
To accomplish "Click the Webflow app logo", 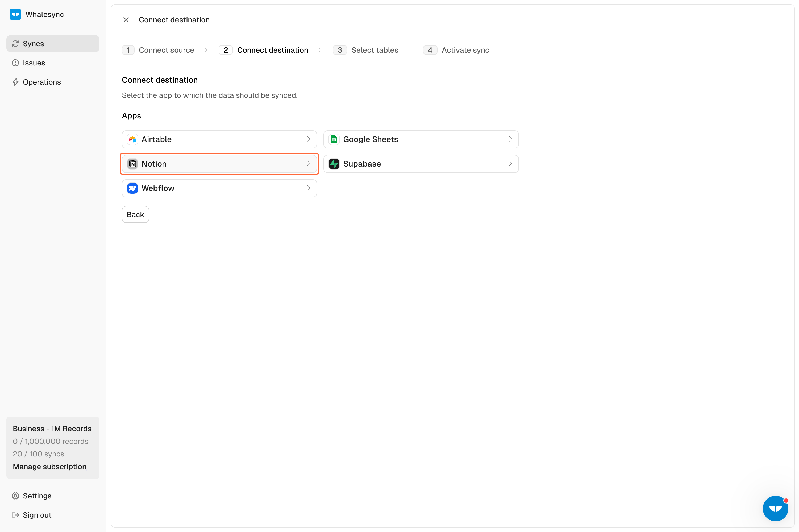I will click(132, 188).
